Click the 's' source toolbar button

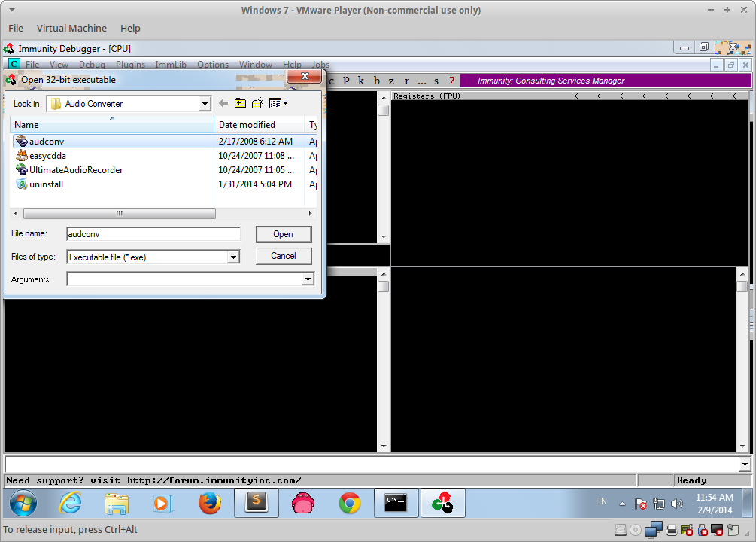click(x=436, y=81)
